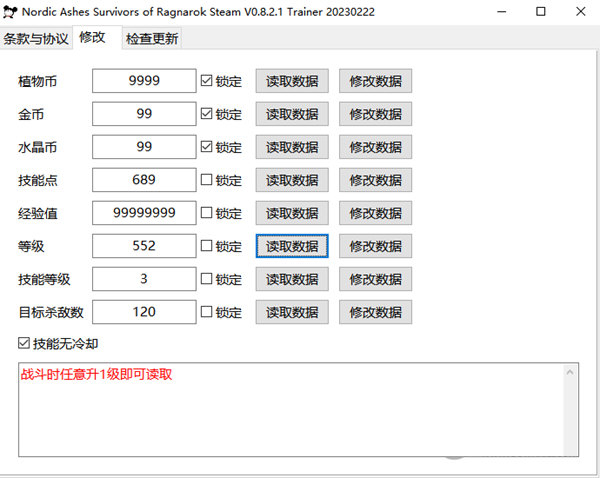The height and width of the screenshot is (478, 600).
Task: Click the trainer app icon in title bar
Action: click(10, 13)
